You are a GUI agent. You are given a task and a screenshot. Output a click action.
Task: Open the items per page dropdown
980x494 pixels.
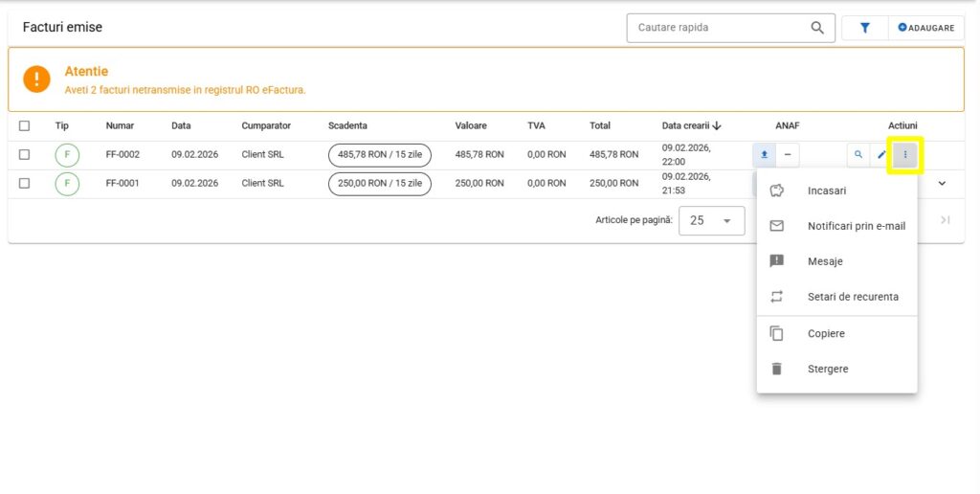point(711,220)
